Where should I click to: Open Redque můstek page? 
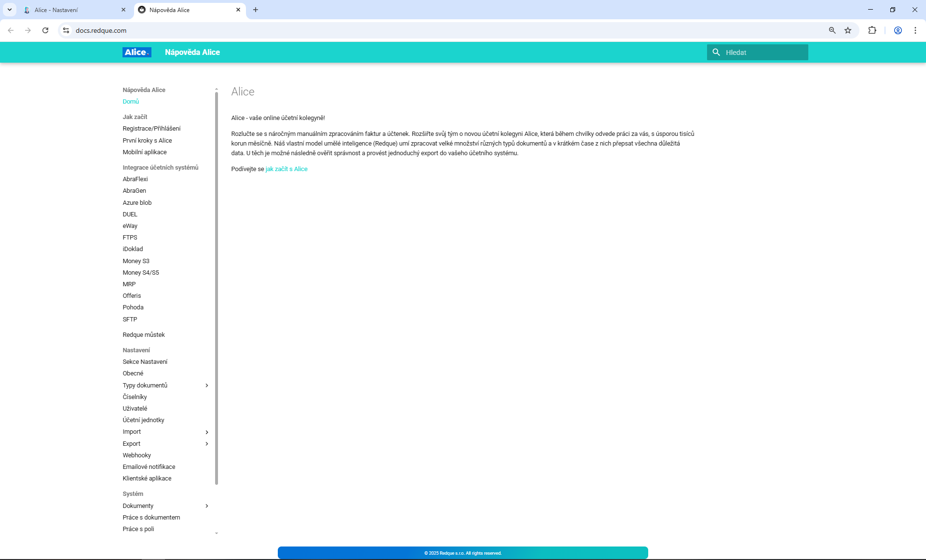click(x=144, y=335)
